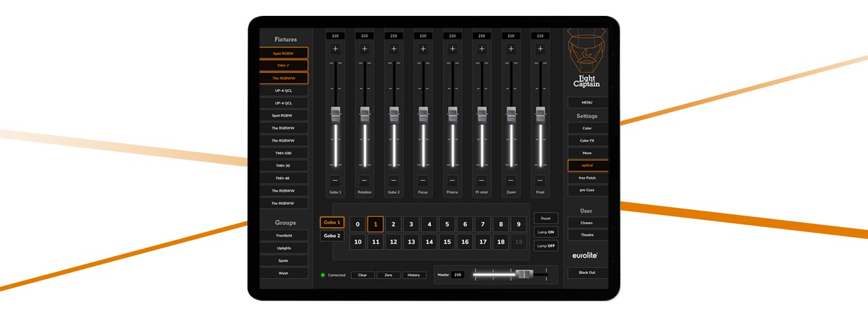Choose gobo number 14 in the grid
The height and width of the screenshot is (317, 868).
[429, 242]
